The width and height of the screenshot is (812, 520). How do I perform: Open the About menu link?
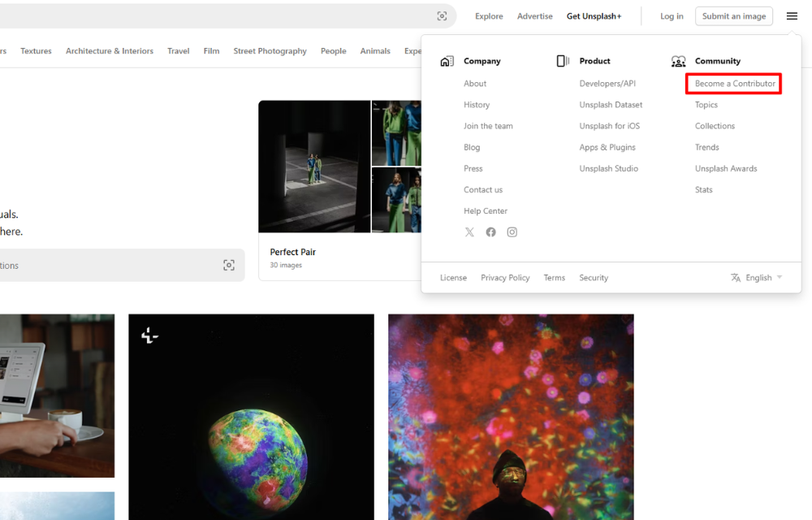click(475, 84)
